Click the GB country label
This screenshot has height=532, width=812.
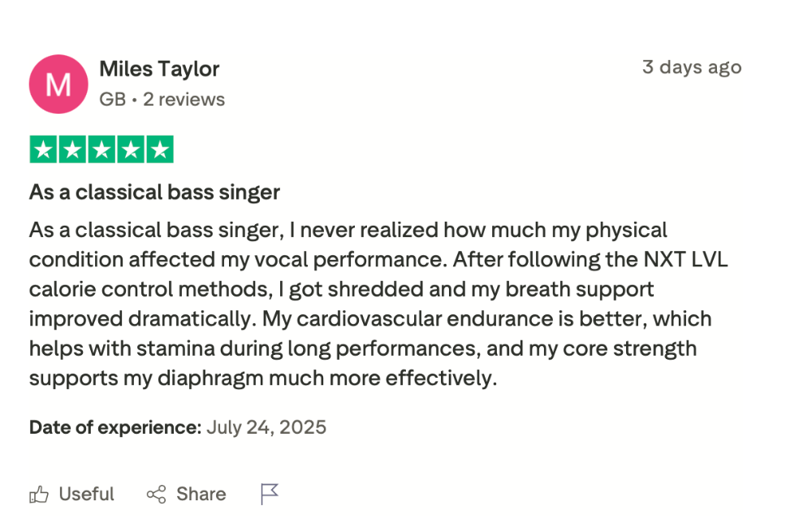112,100
